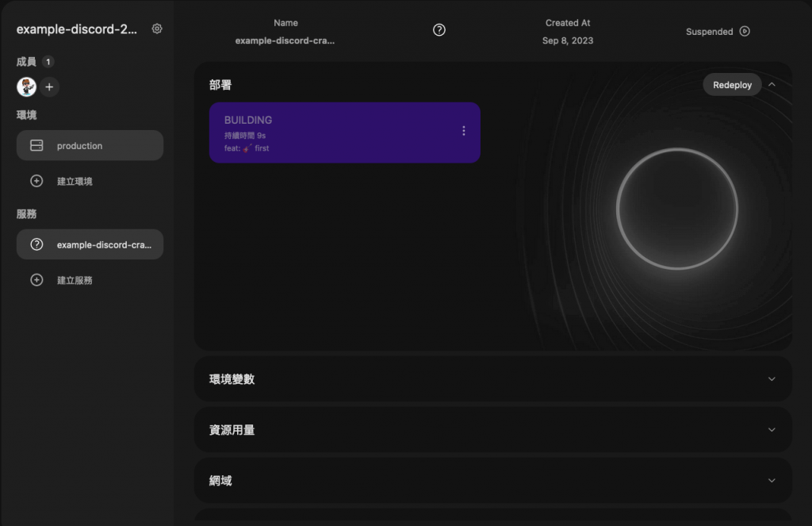Expand the 環境變數 section
Image resolution: width=812 pixels, height=526 pixels.
tap(492, 378)
